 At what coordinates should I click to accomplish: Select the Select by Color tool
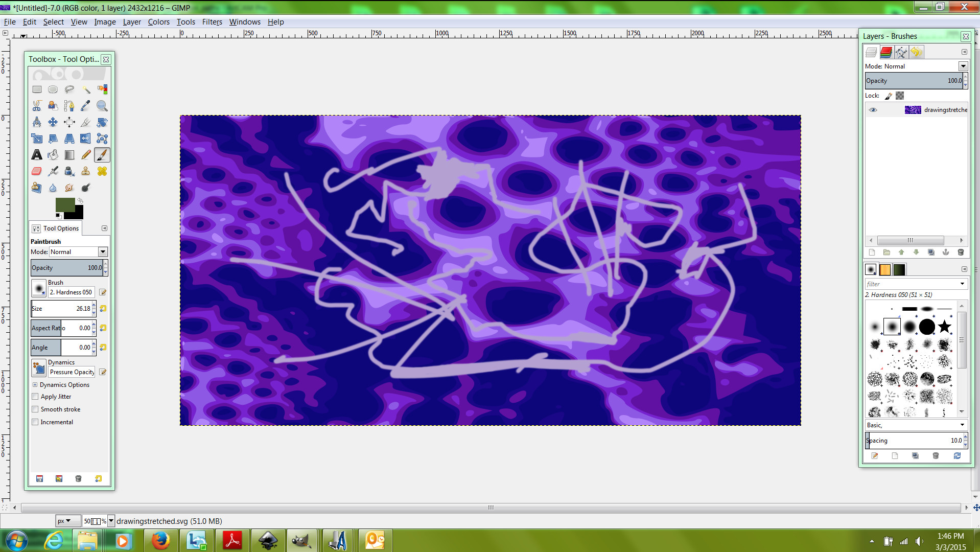(x=102, y=89)
